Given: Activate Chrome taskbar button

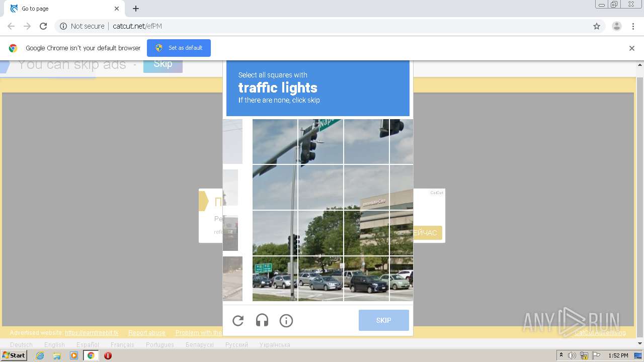Looking at the screenshot, I should [91, 355].
